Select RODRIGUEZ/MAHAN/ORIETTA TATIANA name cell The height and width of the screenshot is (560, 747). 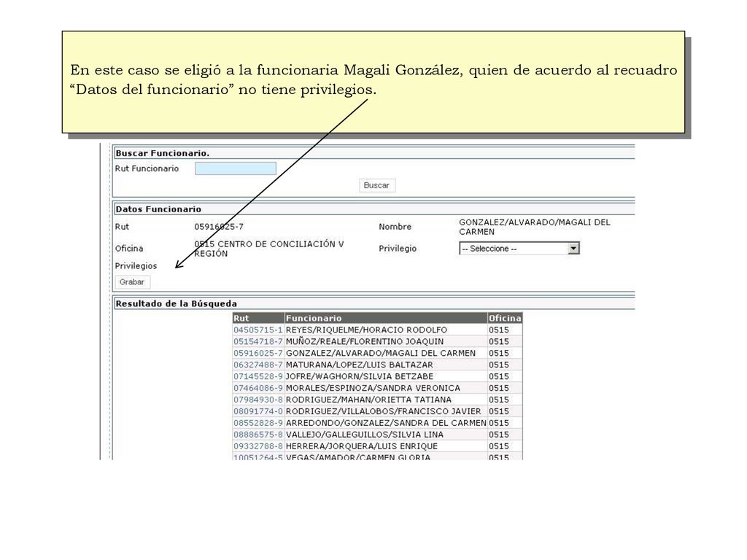click(386, 400)
